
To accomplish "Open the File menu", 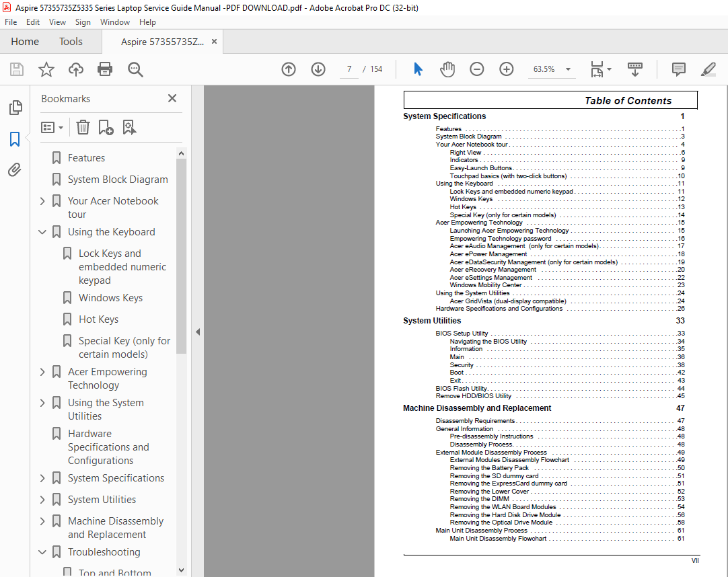I will (11, 22).
